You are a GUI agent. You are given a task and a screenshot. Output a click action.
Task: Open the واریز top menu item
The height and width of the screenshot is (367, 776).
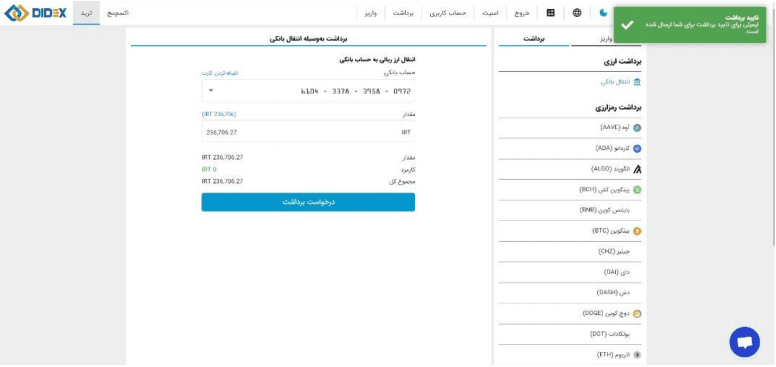(370, 13)
